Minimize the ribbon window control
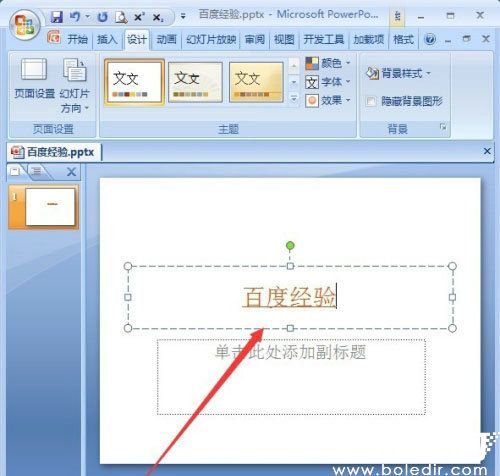 pos(448,41)
